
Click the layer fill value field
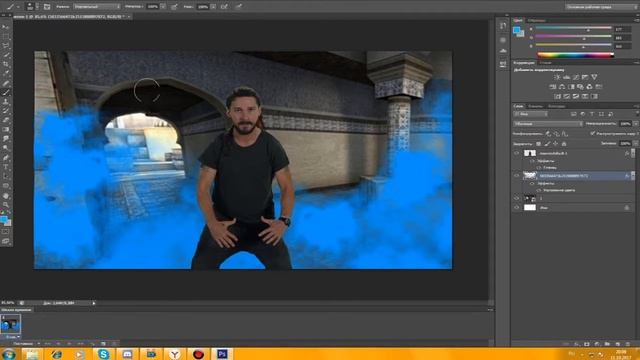(625, 144)
